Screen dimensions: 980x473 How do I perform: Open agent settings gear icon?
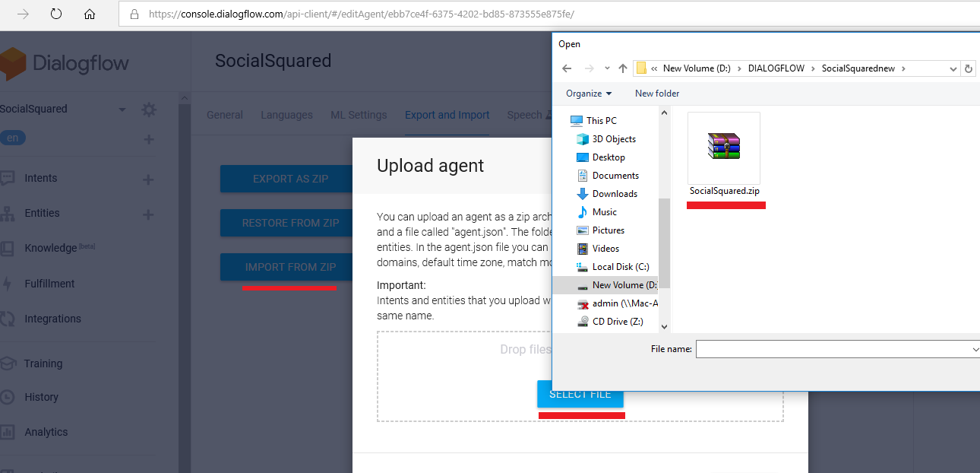(149, 110)
